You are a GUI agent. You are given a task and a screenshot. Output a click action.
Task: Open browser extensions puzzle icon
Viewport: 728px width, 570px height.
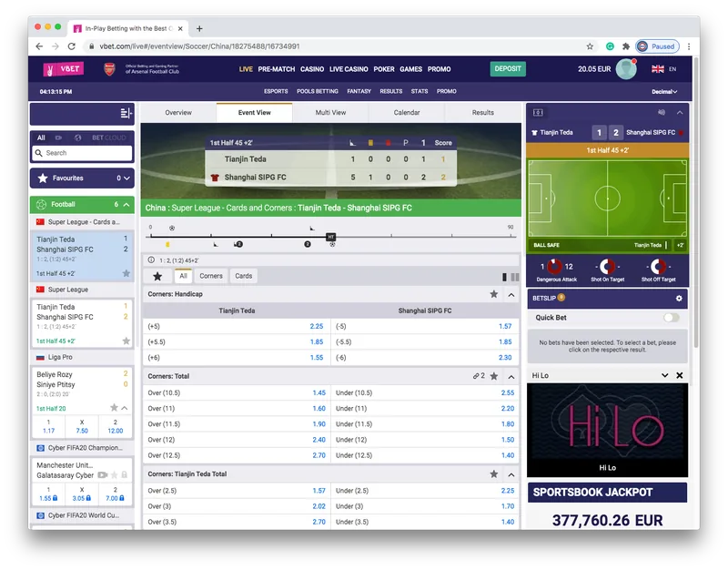click(x=626, y=46)
